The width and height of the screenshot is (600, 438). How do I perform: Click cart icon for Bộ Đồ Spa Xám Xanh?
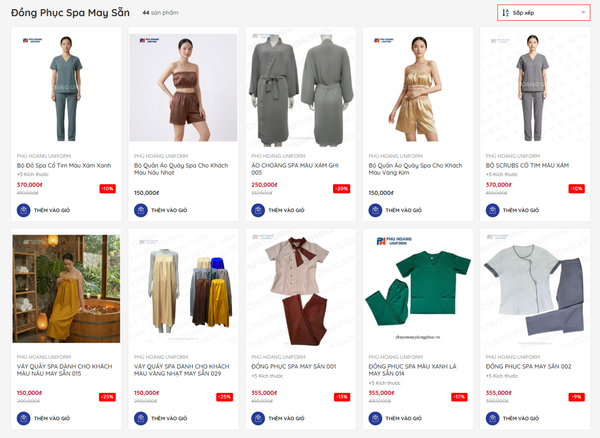click(x=24, y=210)
